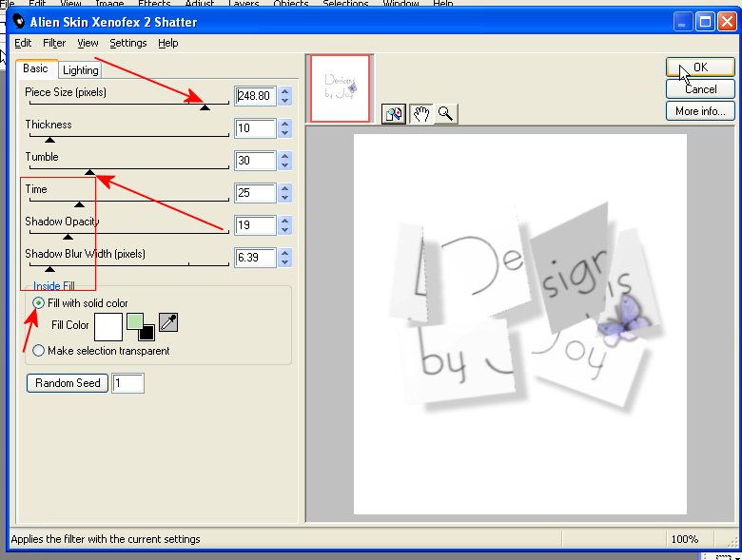Image resolution: width=742 pixels, height=560 pixels.
Task: Switch to the Lighting tab
Action: [81, 70]
